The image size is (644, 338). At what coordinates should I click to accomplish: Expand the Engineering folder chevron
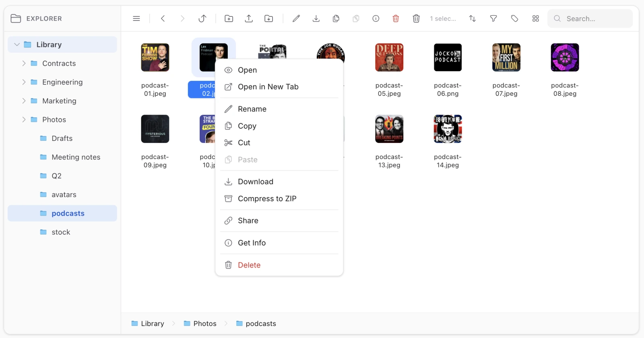point(24,82)
